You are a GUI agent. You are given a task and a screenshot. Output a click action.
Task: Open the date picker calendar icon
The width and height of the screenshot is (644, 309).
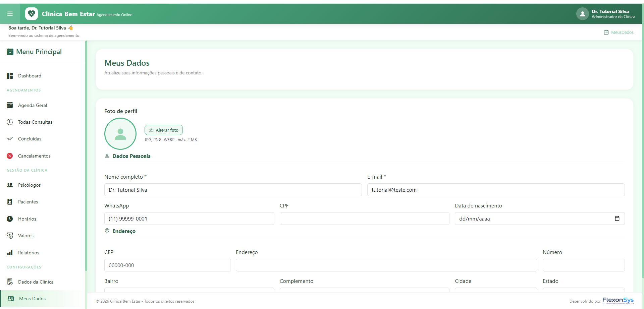click(x=617, y=219)
